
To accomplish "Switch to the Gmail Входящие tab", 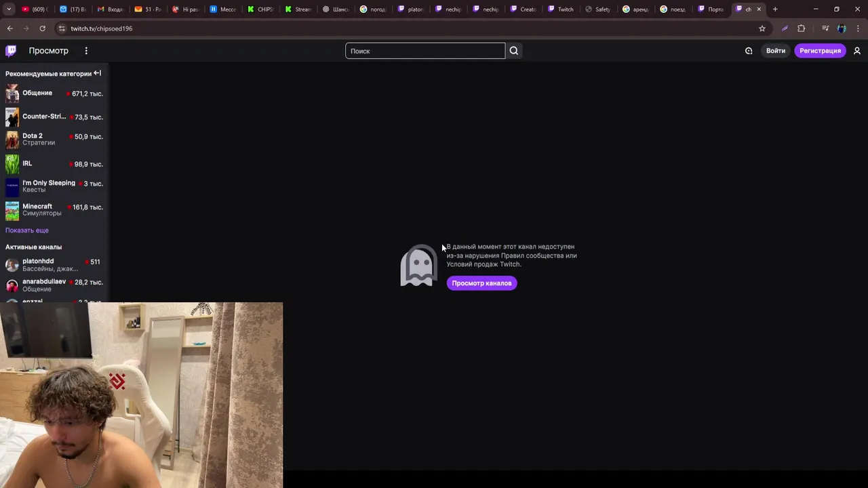I will click(x=110, y=9).
